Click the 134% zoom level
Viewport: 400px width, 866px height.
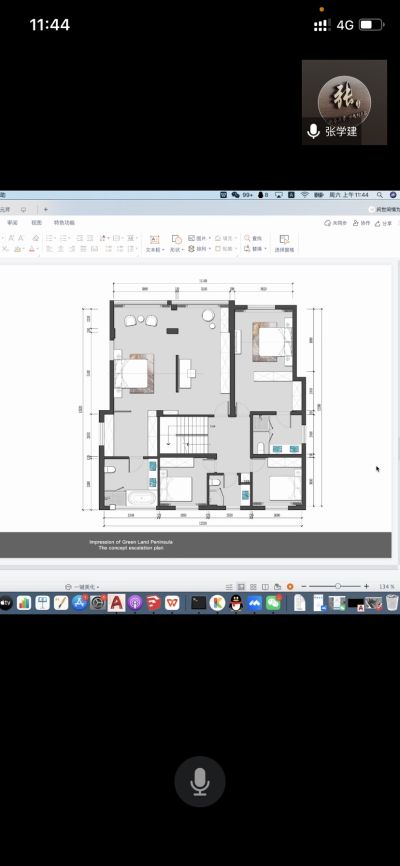point(386,587)
